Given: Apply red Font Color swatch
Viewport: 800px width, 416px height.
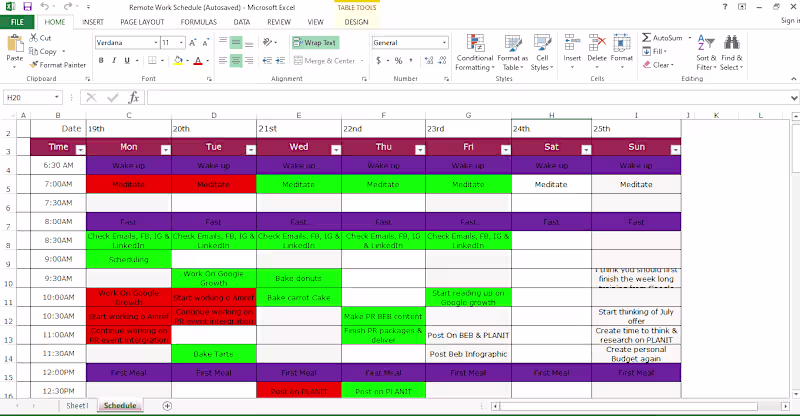Looking at the screenshot, I should coord(198,60).
